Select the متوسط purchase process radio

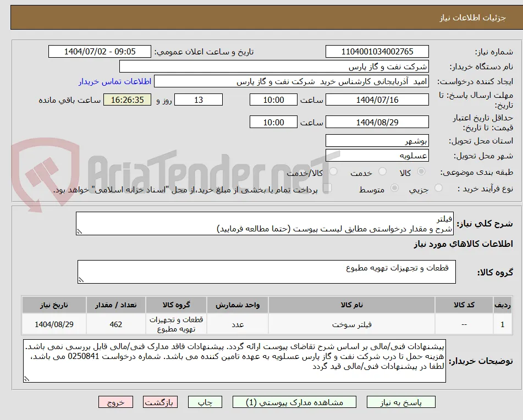(394, 188)
